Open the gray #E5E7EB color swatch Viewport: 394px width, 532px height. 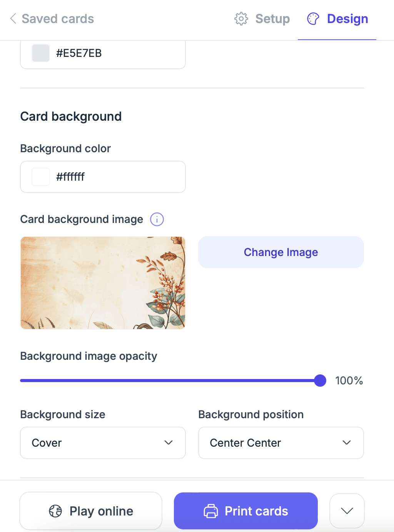point(41,53)
